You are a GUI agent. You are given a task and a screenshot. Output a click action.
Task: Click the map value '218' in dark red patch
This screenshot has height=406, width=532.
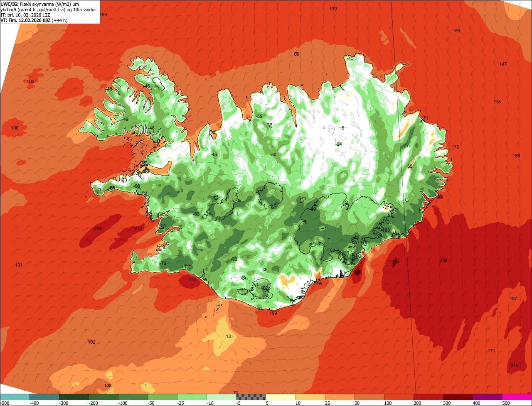point(97,228)
